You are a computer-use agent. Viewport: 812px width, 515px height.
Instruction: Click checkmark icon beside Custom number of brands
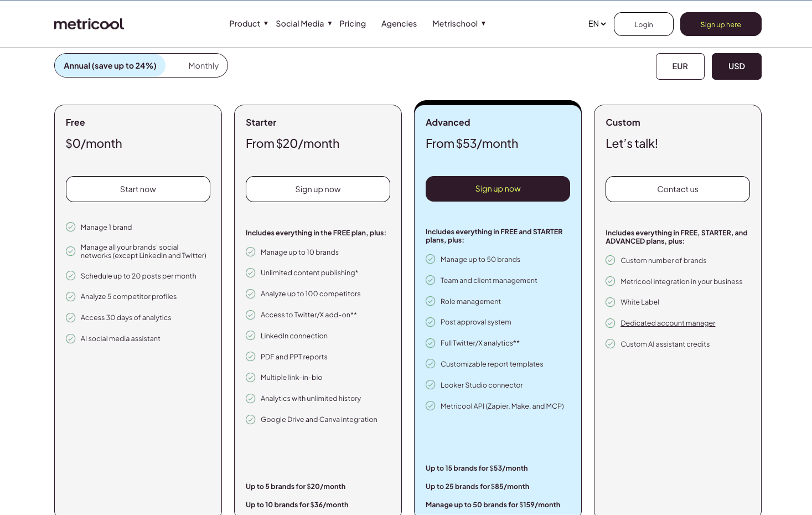[x=611, y=260]
